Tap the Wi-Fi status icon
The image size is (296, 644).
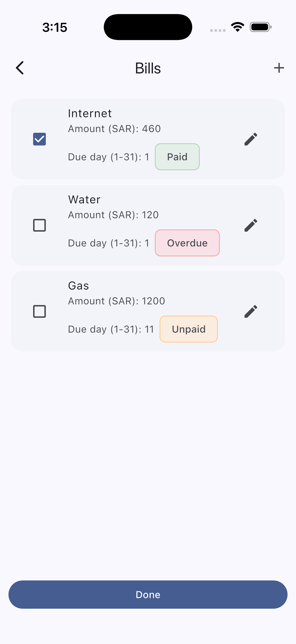[237, 27]
